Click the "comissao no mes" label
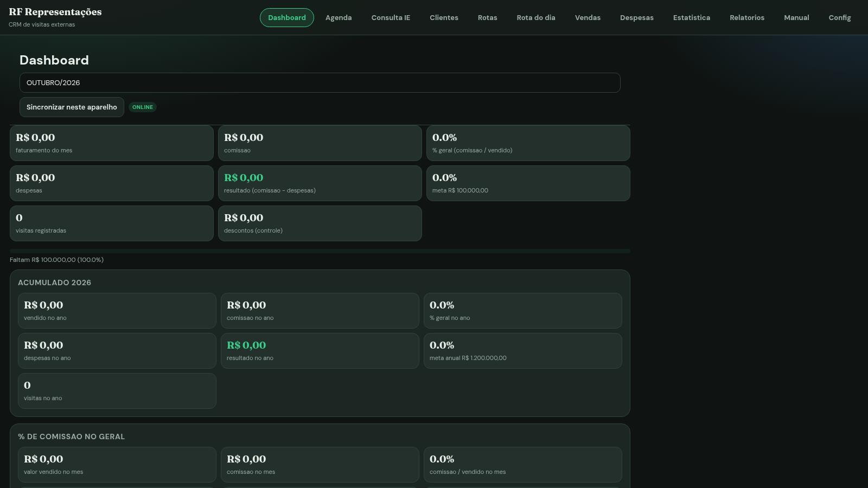Image resolution: width=868 pixels, height=488 pixels. click(251, 472)
